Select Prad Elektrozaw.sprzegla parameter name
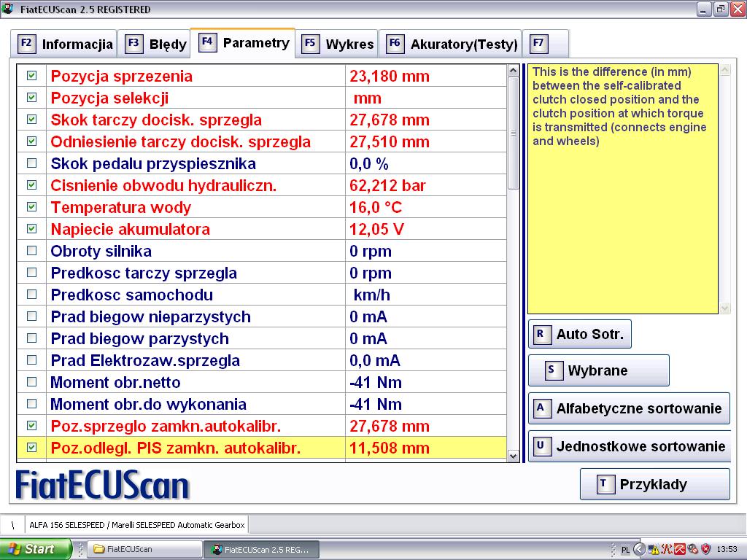 [145, 360]
